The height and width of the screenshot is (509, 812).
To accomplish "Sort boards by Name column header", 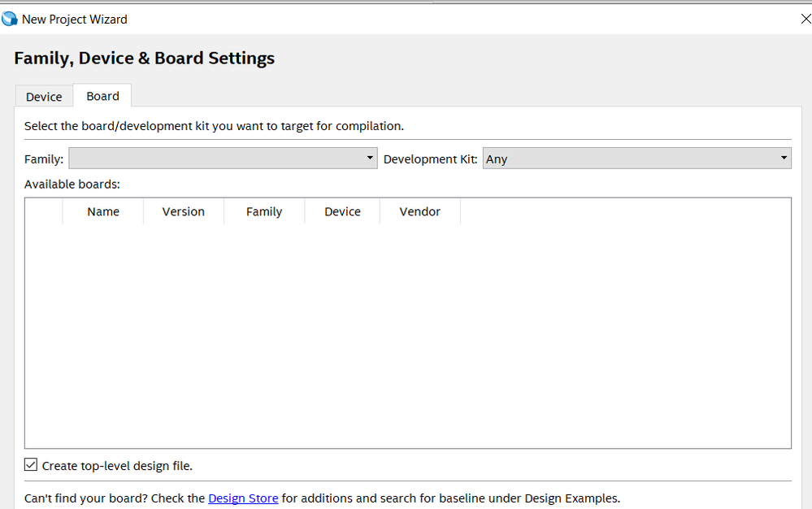I will (103, 211).
